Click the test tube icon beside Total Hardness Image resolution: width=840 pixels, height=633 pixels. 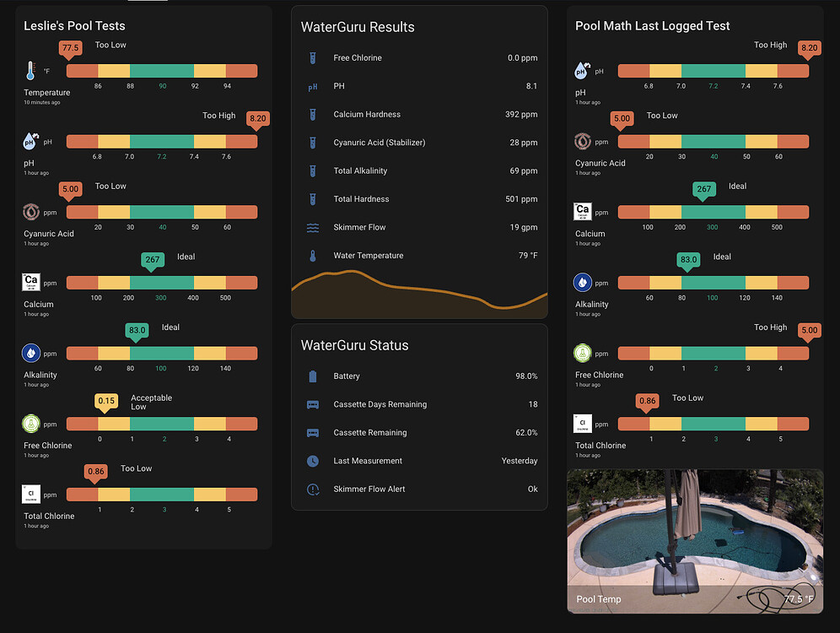click(313, 199)
